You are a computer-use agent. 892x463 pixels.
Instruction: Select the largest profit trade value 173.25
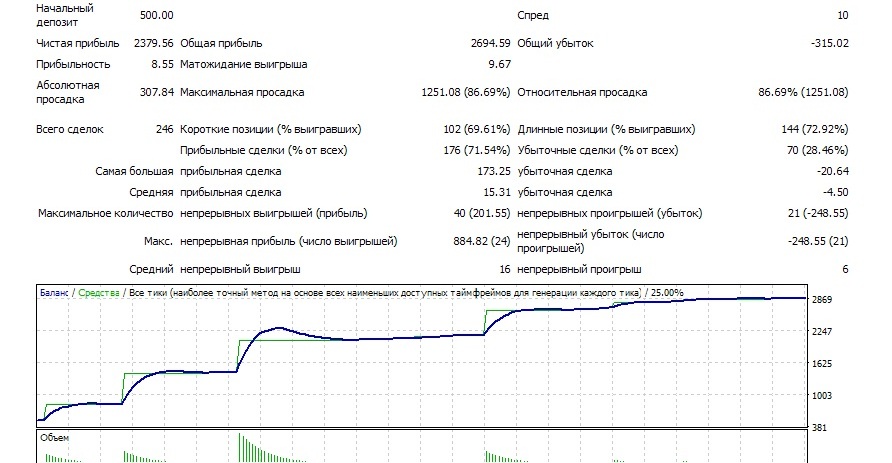click(494, 171)
